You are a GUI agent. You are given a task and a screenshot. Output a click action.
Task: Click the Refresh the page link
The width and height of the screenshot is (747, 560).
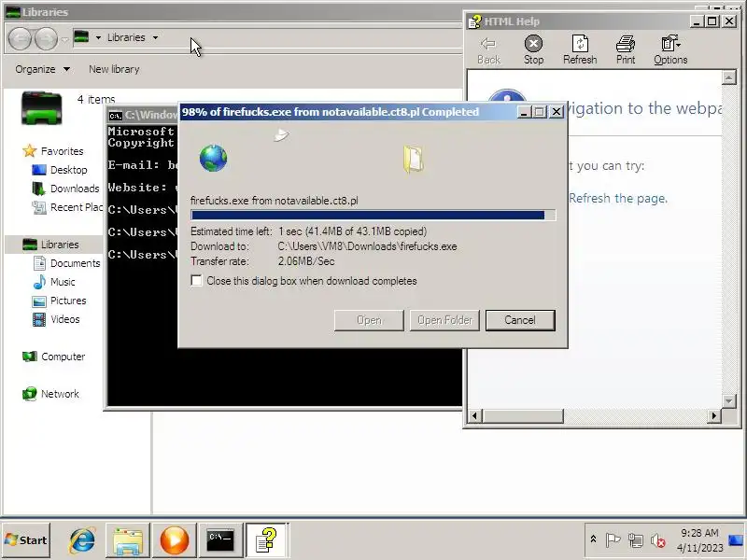point(618,198)
